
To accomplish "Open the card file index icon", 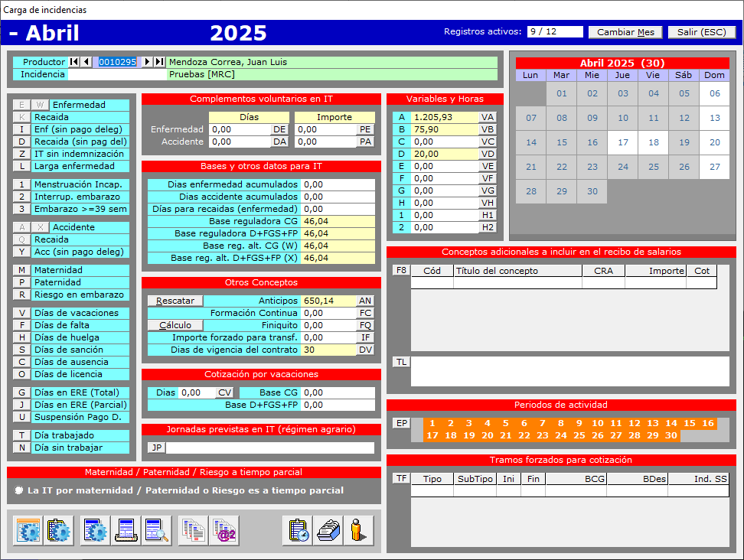I will point(328,531).
